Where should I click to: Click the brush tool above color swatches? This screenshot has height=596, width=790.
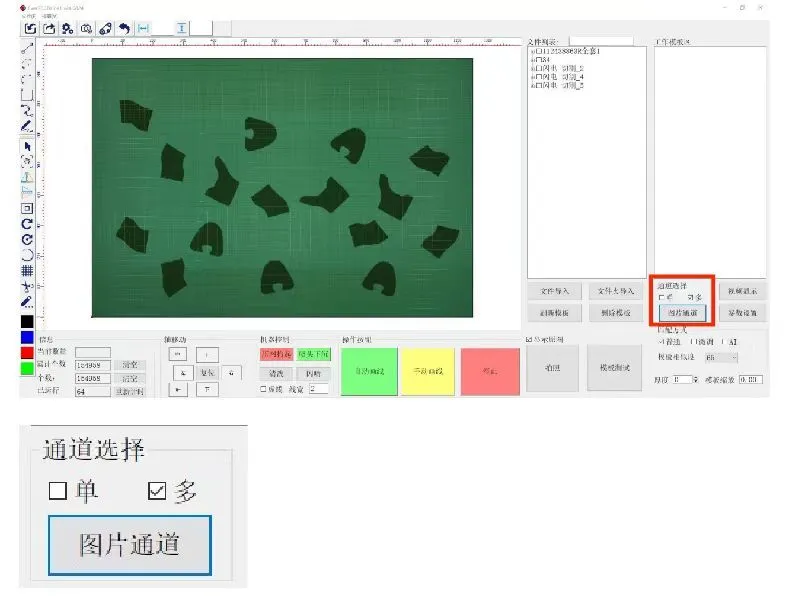point(27,302)
